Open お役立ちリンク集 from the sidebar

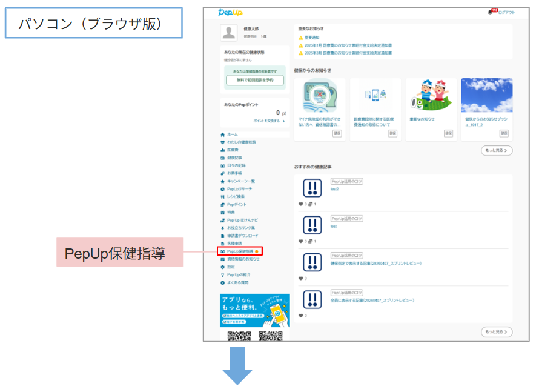[x=241, y=228]
